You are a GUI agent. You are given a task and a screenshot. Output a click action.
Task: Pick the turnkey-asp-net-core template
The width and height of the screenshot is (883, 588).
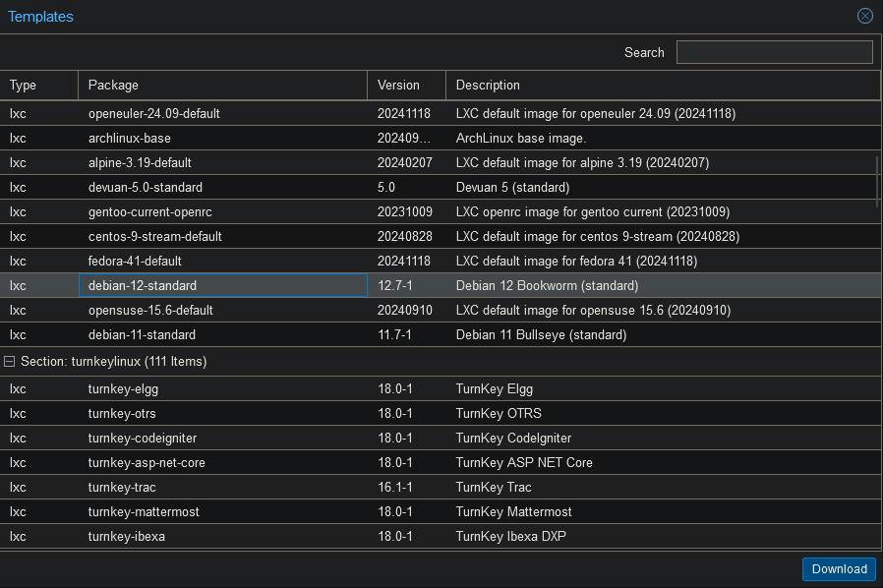(147, 462)
